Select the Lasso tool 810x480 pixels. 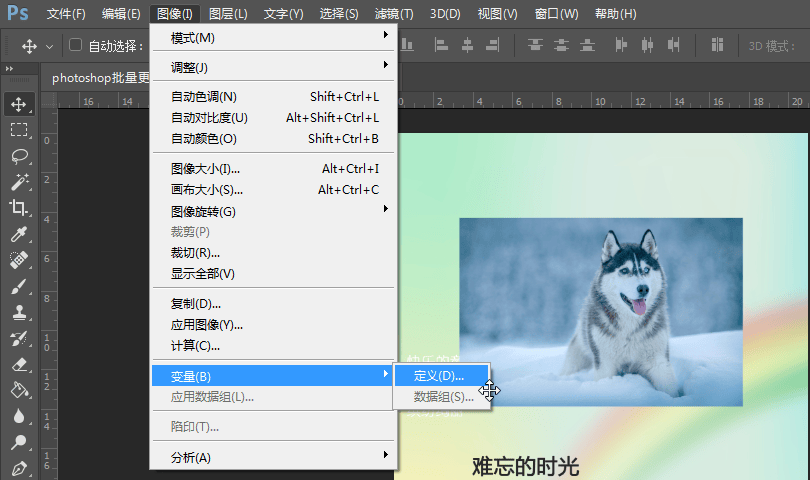[19, 156]
